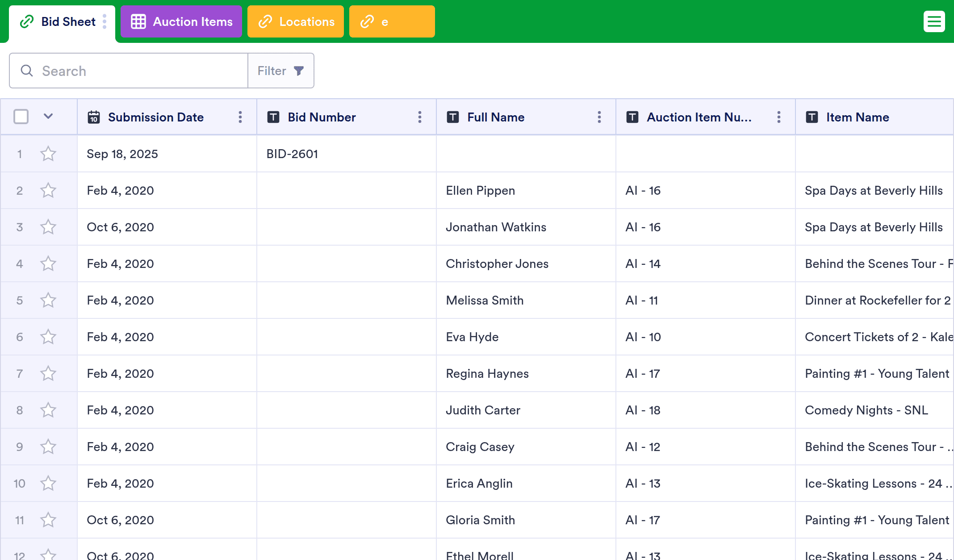
Task: Open the hamburger menu in top bar
Action: click(x=934, y=21)
